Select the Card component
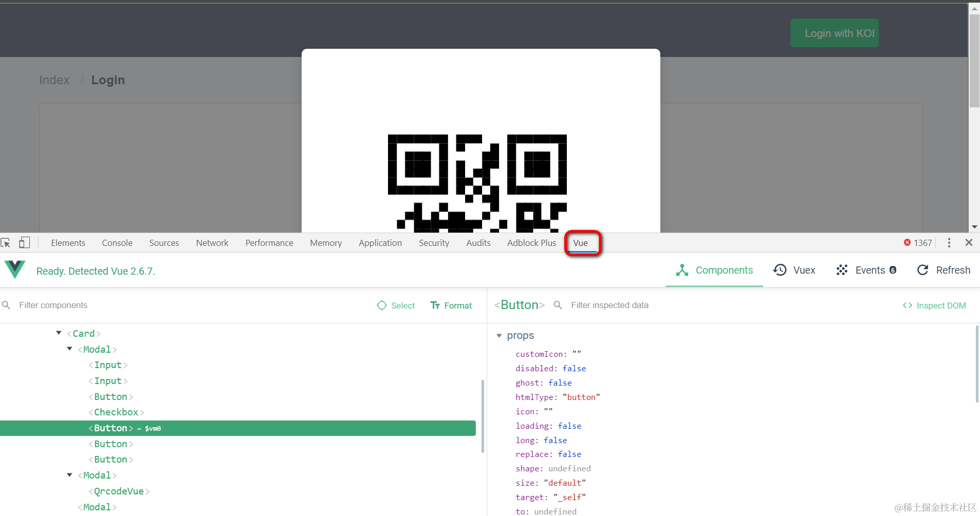The height and width of the screenshot is (516, 980). [x=84, y=334]
